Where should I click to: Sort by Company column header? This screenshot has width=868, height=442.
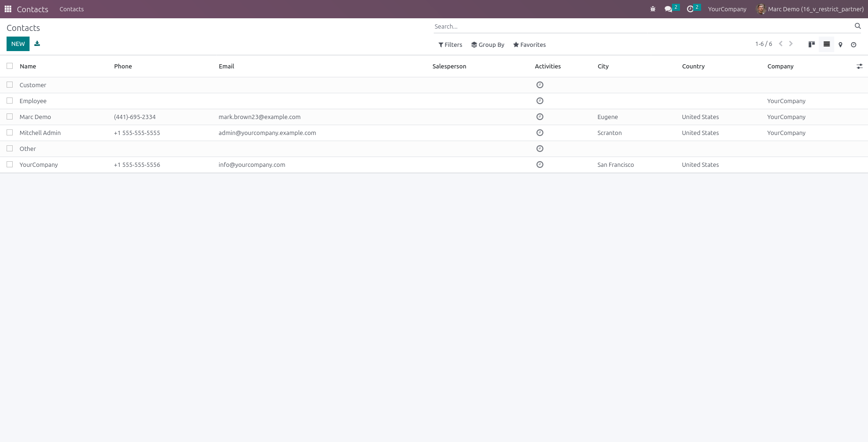coord(780,66)
